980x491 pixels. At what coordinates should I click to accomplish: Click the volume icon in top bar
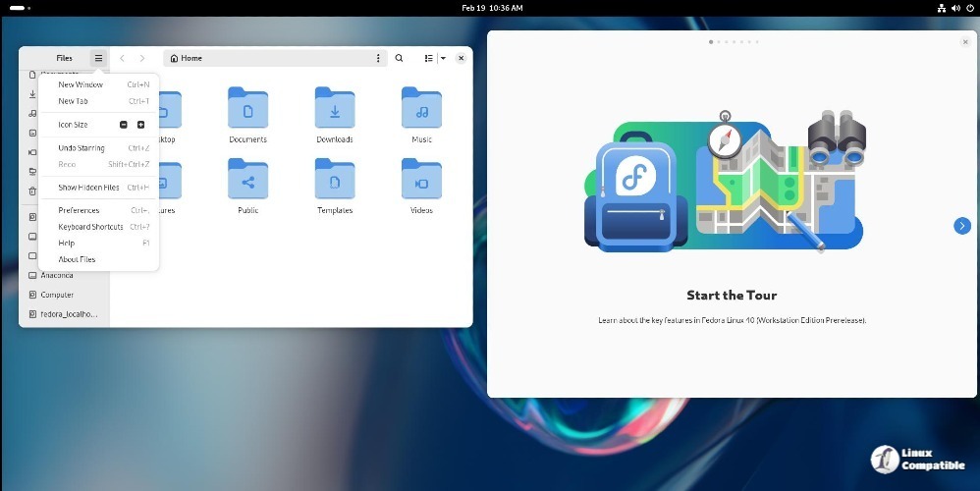tap(956, 8)
